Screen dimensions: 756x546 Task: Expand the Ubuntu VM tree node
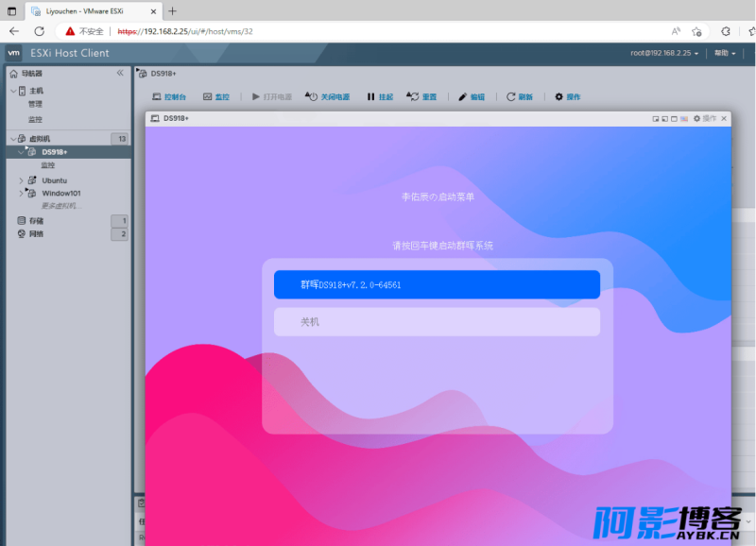coord(21,179)
